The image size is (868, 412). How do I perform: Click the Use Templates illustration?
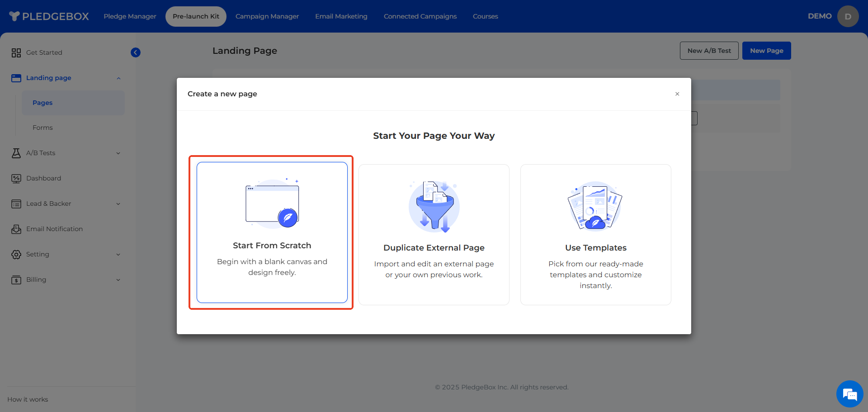coord(595,207)
